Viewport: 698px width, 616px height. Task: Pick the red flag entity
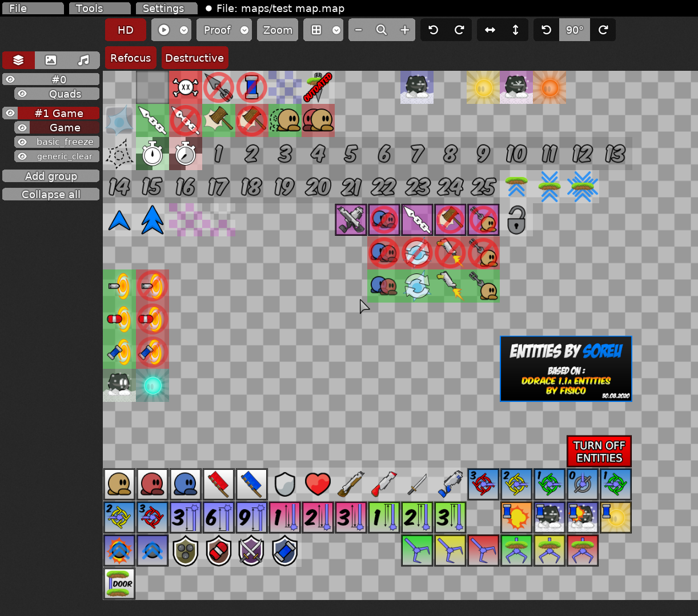[x=219, y=484]
